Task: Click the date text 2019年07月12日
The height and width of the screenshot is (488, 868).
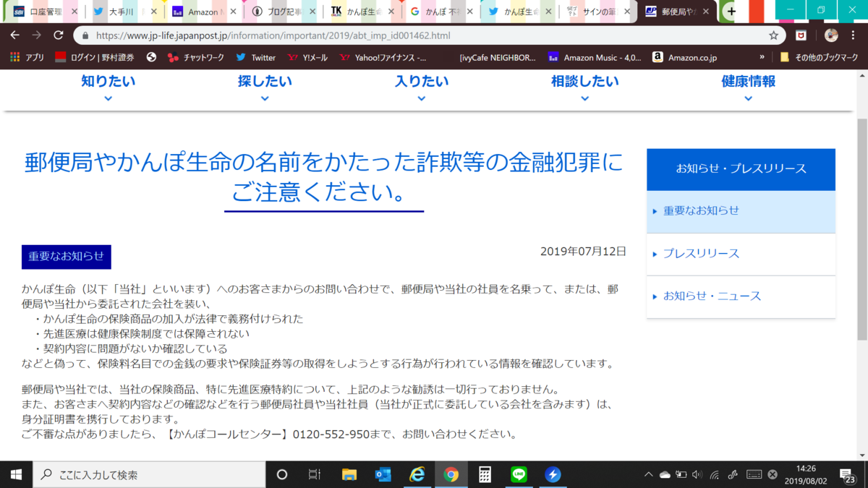Action: (583, 252)
